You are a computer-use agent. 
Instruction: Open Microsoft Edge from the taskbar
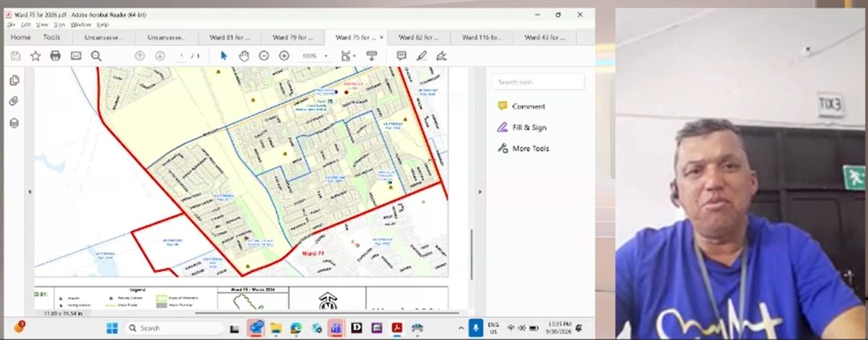(296, 328)
